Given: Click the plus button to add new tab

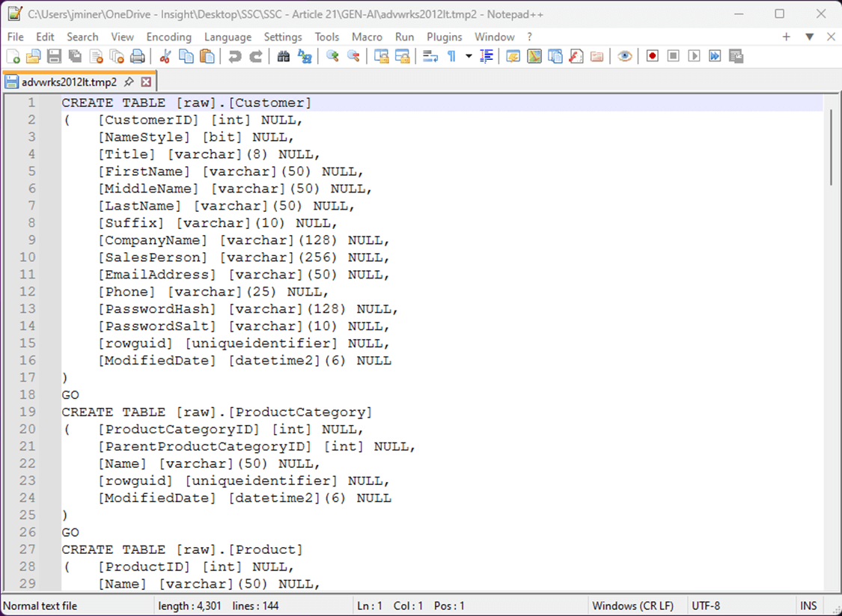Looking at the screenshot, I should tap(786, 37).
